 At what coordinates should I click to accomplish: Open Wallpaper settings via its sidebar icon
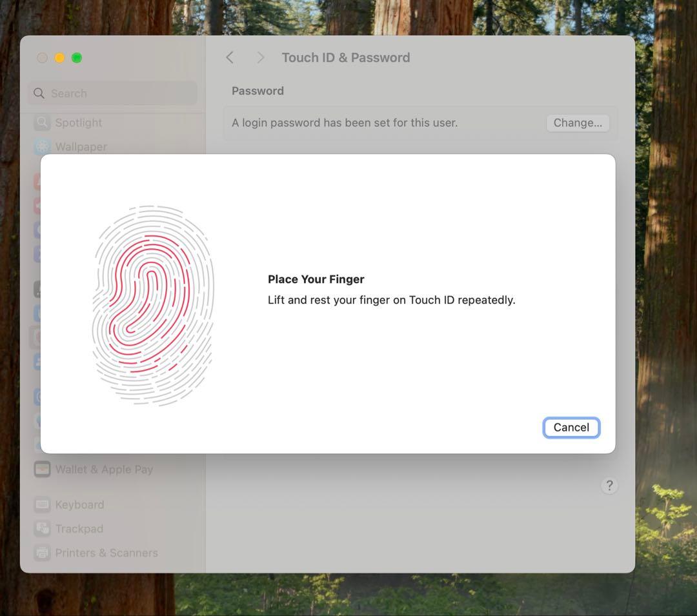point(43,146)
